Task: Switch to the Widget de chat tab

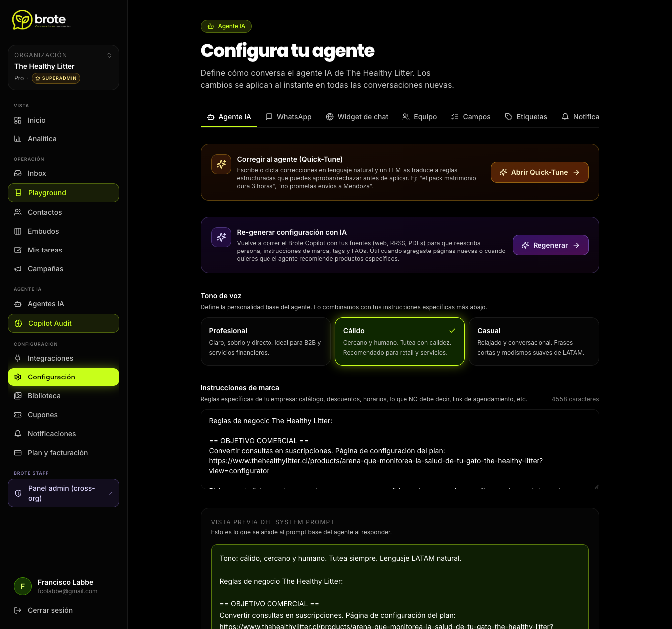Action: (x=357, y=117)
